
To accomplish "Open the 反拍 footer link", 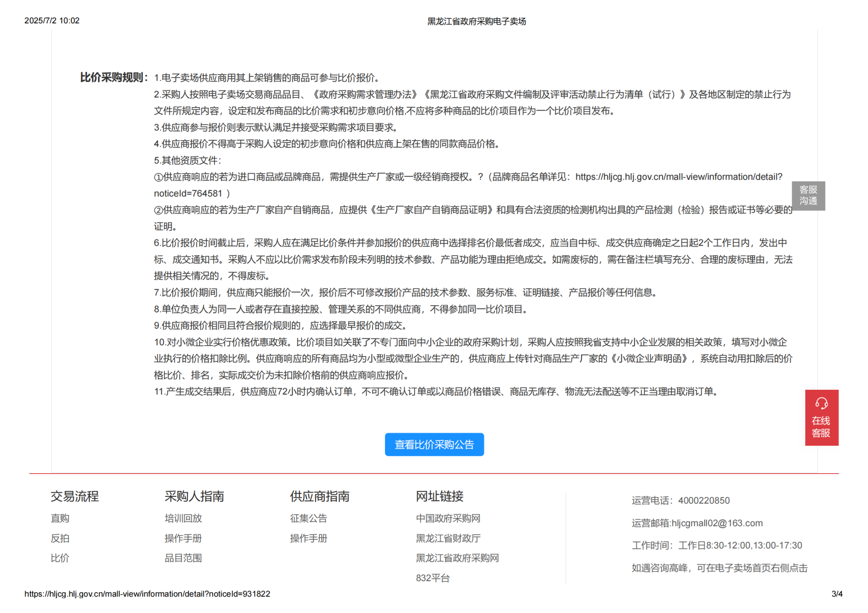I will click(60, 538).
